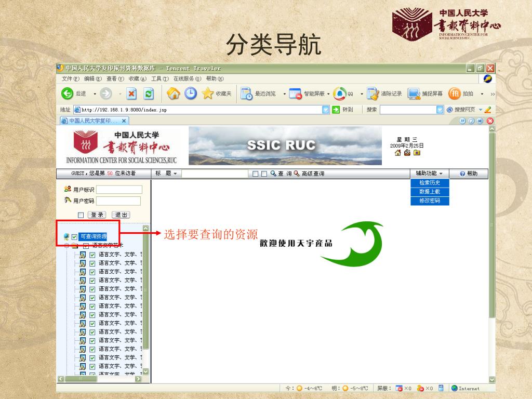Click the favorites folder icon under the date
532x399 pixels.
point(417,153)
